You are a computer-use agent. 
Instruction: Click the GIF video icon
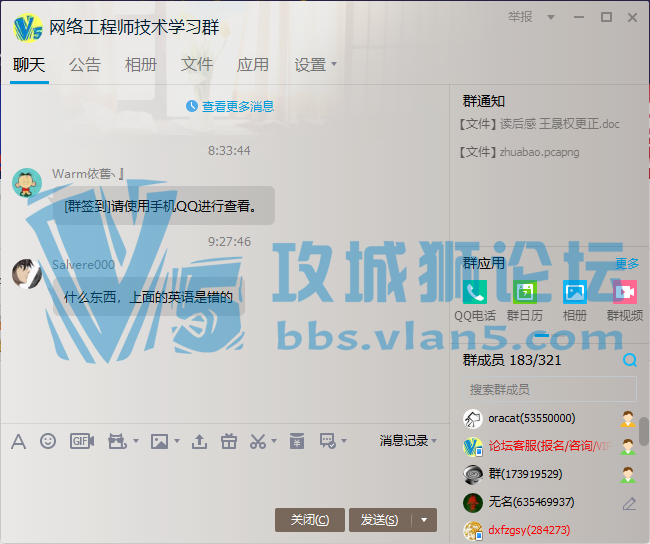coord(82,441)
